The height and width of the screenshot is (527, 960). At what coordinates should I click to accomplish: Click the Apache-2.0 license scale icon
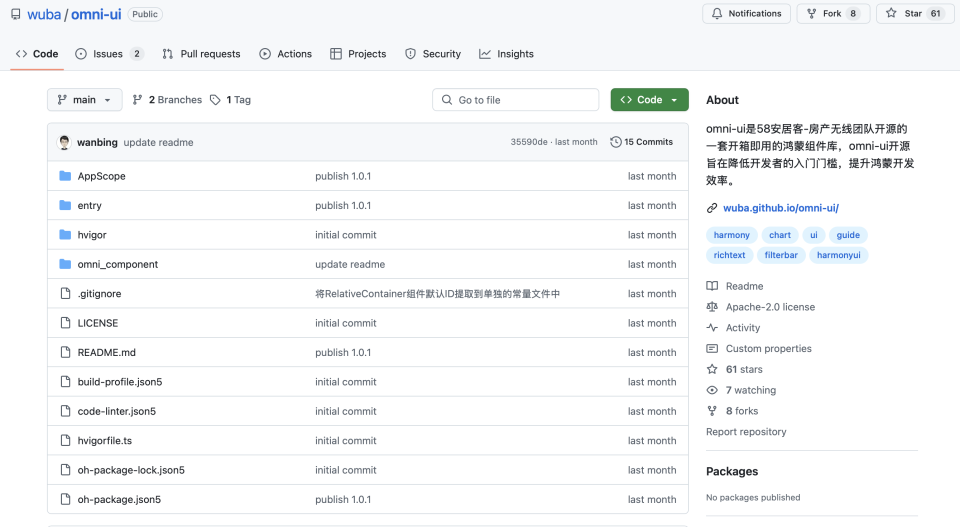pos(711,307)
